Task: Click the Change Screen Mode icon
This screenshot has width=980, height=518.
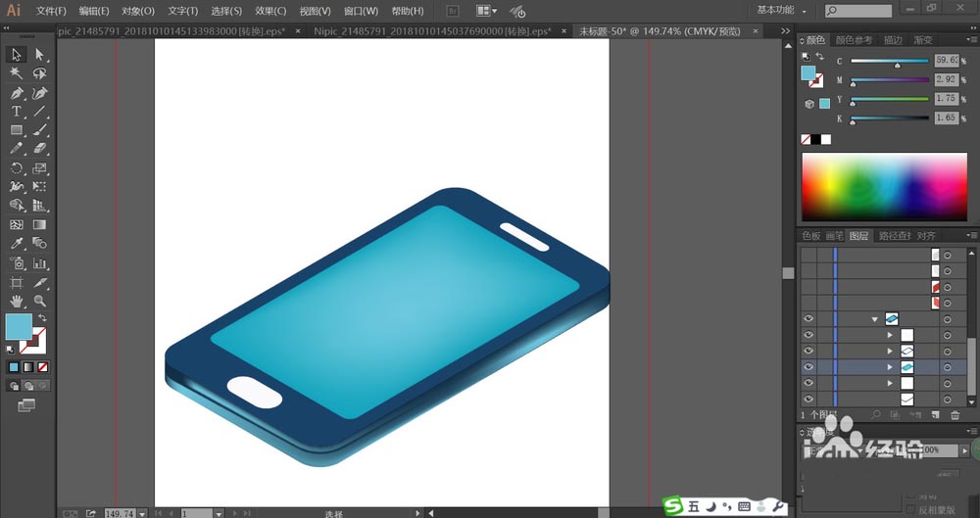Action: (26, 405)
